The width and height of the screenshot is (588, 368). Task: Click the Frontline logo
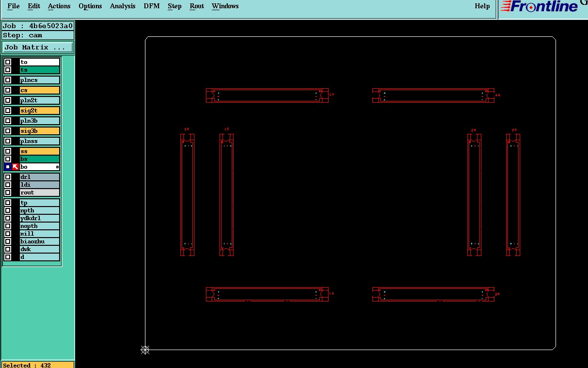click(540, 6)
